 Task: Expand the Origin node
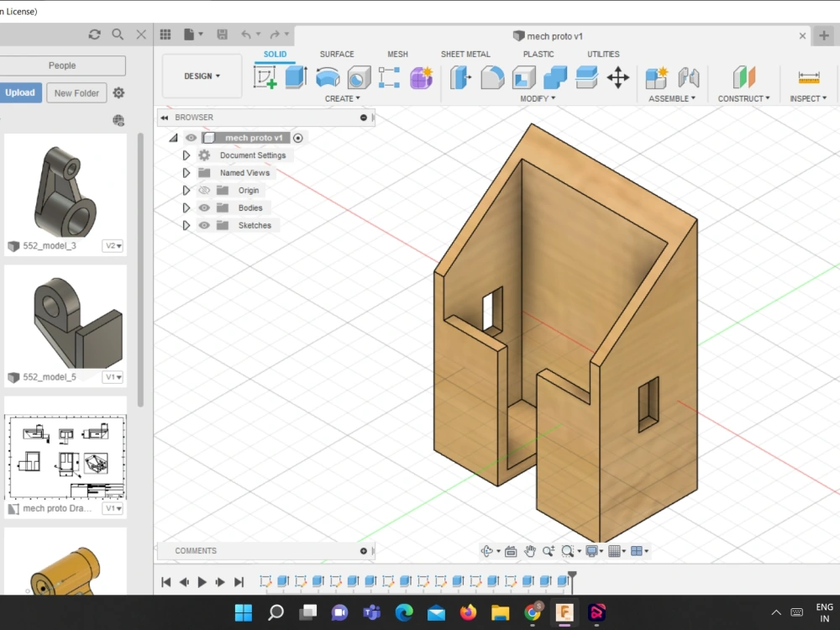186,190
